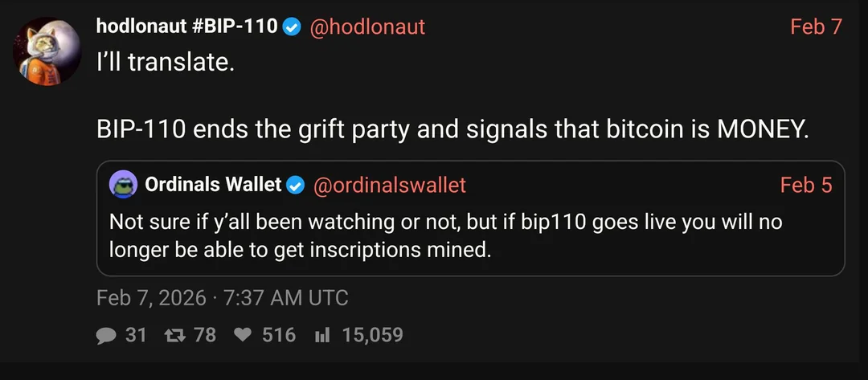The image size is (868, 380).
Task: Open the view stats bar chart icon
Action: pyautogui.click(x=322, y=335)
